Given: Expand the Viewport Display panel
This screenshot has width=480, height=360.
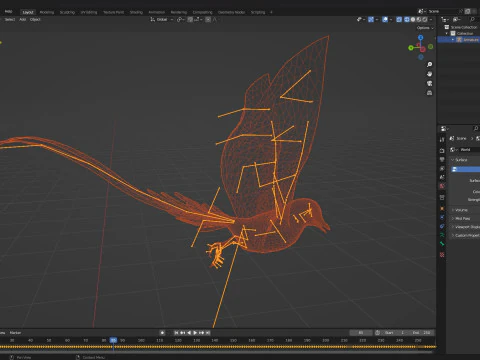Looking at the screenshot, I should (466, 227).
